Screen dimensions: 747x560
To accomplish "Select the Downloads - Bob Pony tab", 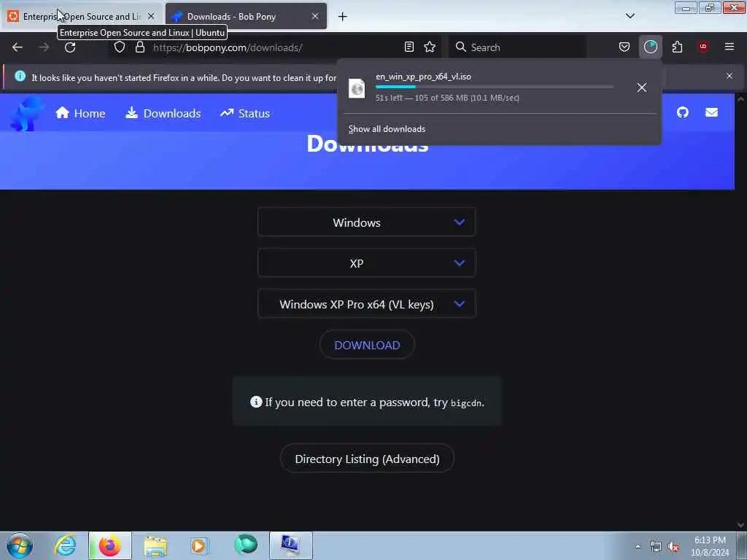I will 246,16.
